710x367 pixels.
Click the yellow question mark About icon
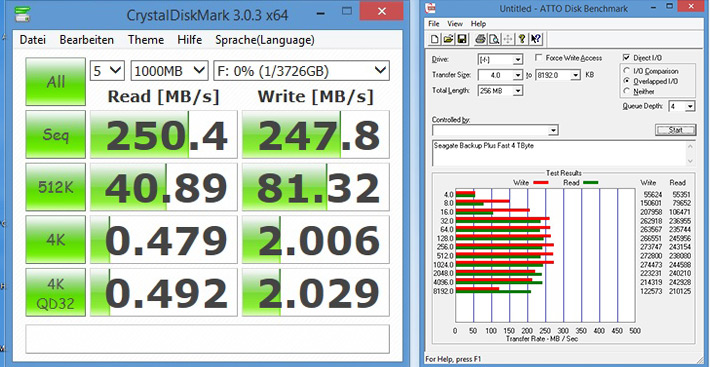pos(522,39)
